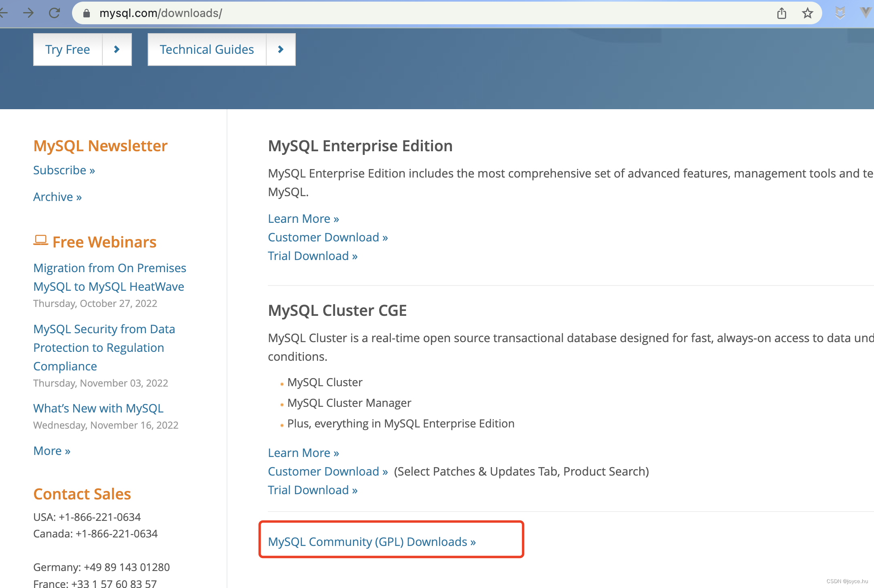This screenshot has width=874, height=588.
Task: Click the USA phone number text
Action: (x=87, y=517)
